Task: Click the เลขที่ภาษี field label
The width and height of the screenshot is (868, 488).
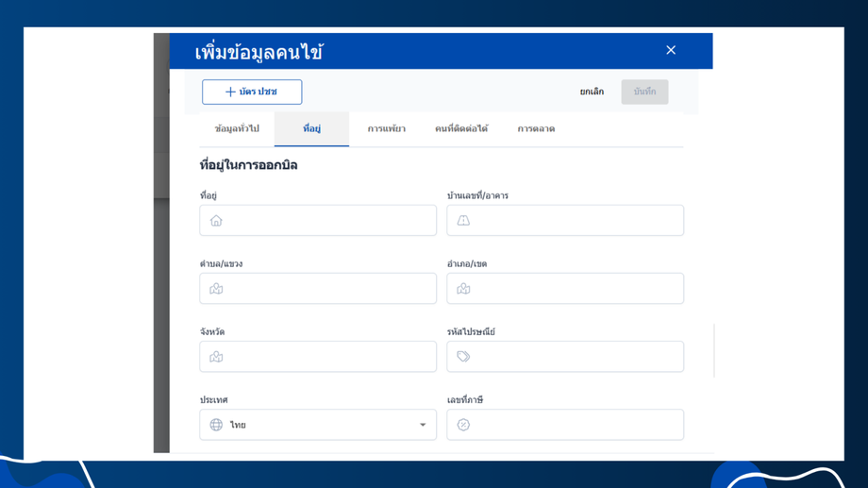Action: tap(465, 400)
